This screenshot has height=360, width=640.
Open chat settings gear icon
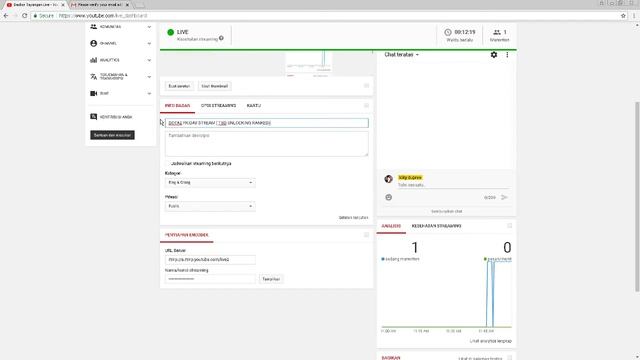[493, 54]
